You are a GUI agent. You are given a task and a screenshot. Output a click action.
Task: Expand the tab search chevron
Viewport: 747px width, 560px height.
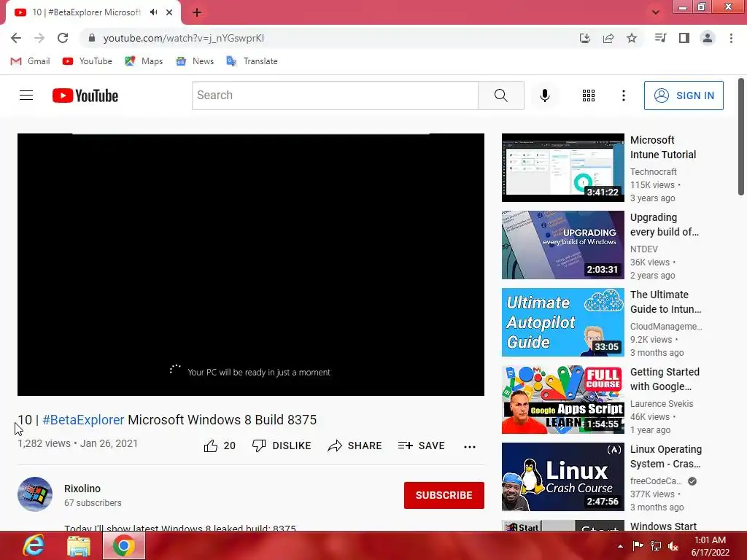[656, 12]
